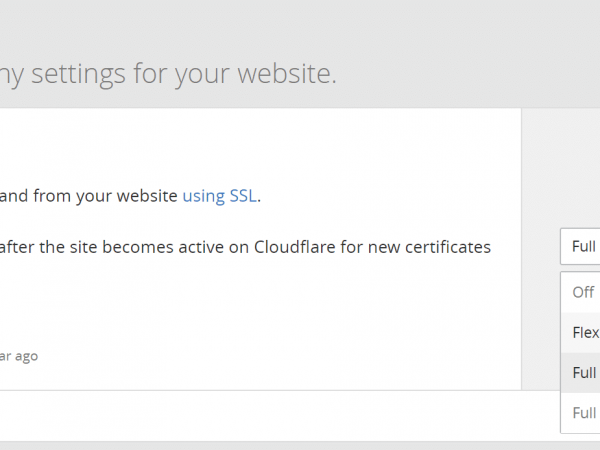Click the SSL mode dropdown showing Full
Image resolution: width=600 pixels, height=450 pixels.
click(x=581, y=246)
